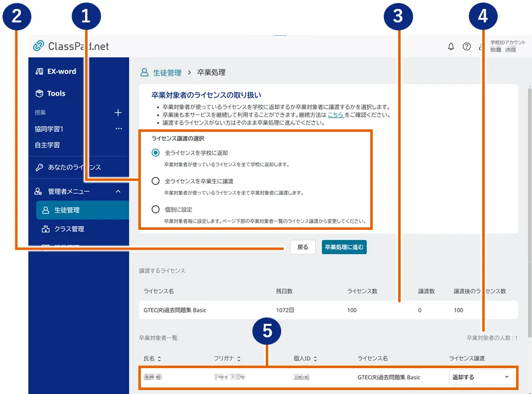Screen dimensions: 532x394
Task: Collapse the 管理者メニュー section
Action: pyautogui.click(x=118, y=192)
